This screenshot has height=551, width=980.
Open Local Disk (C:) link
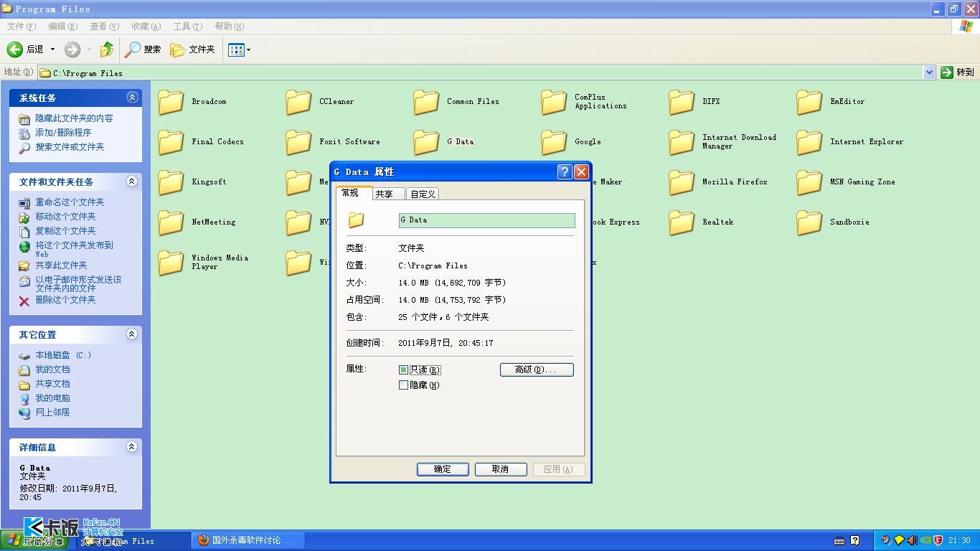[63, 355]
